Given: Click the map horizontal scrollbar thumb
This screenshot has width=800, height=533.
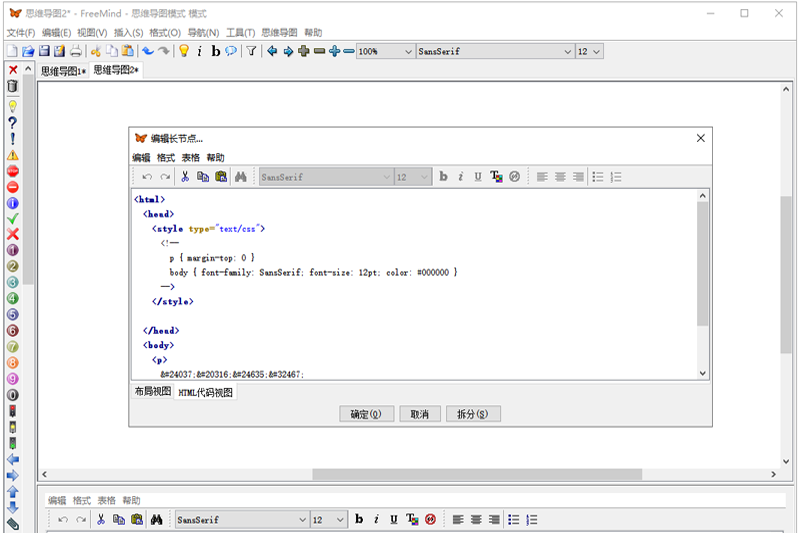Looking at the screenshot, I should (477, 474).
